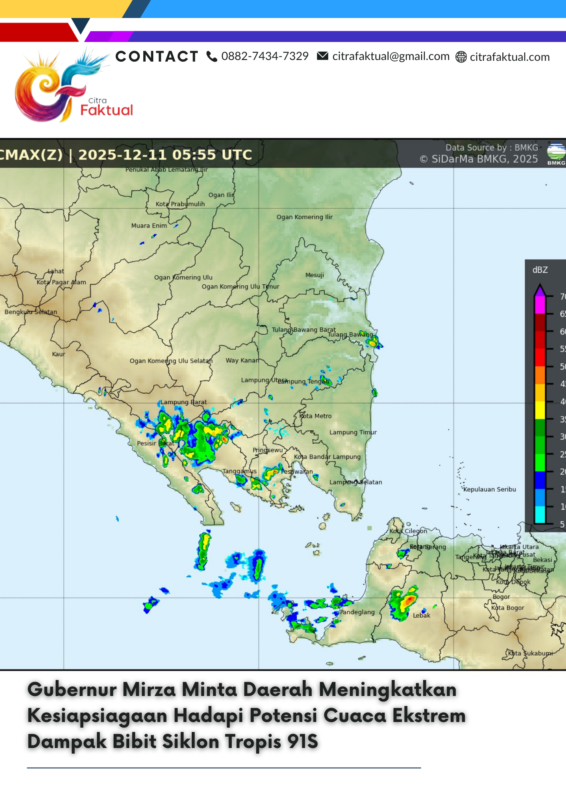
Task: Click the 'Lebak' map label
Action: tap(422, 615)
